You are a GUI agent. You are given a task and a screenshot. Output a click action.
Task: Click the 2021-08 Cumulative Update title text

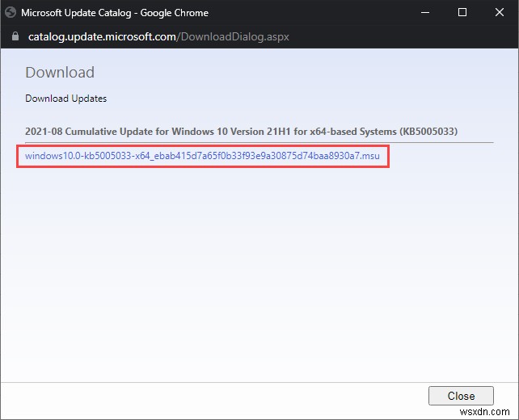[241, 132]
